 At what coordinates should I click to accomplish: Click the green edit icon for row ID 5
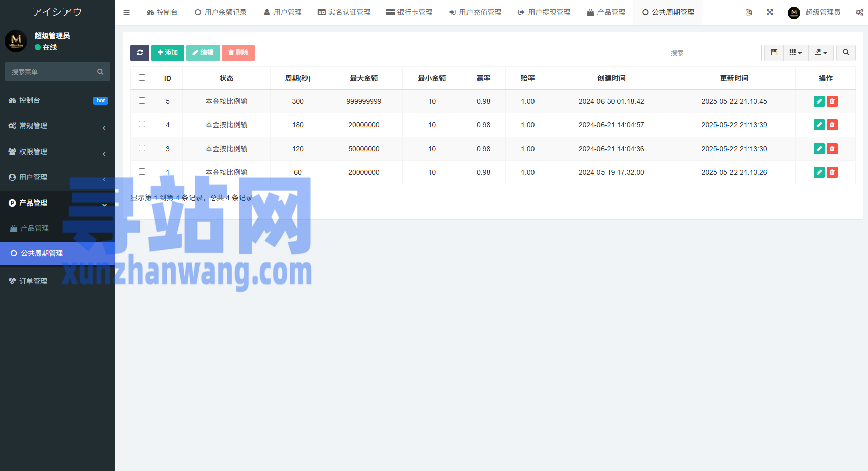(819, 101)
